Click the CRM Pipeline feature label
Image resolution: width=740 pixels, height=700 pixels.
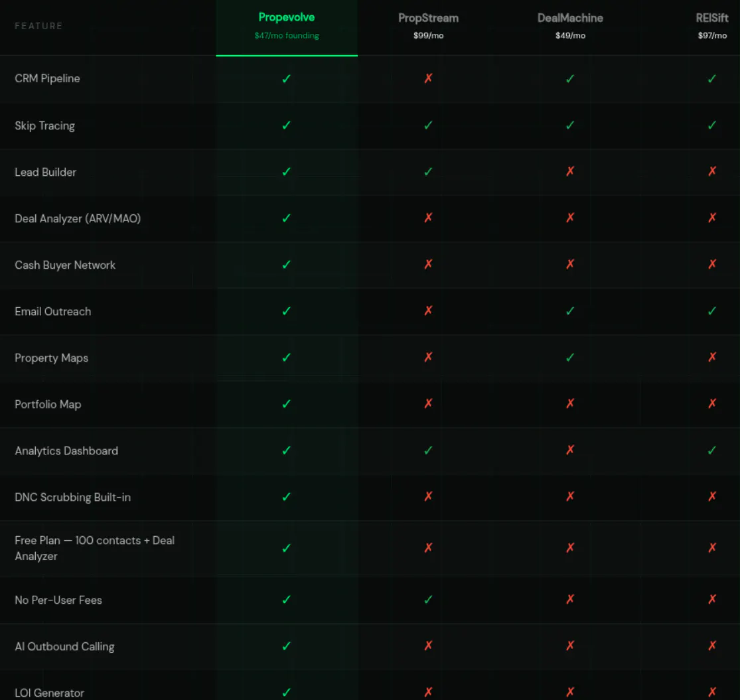[47, 79]
